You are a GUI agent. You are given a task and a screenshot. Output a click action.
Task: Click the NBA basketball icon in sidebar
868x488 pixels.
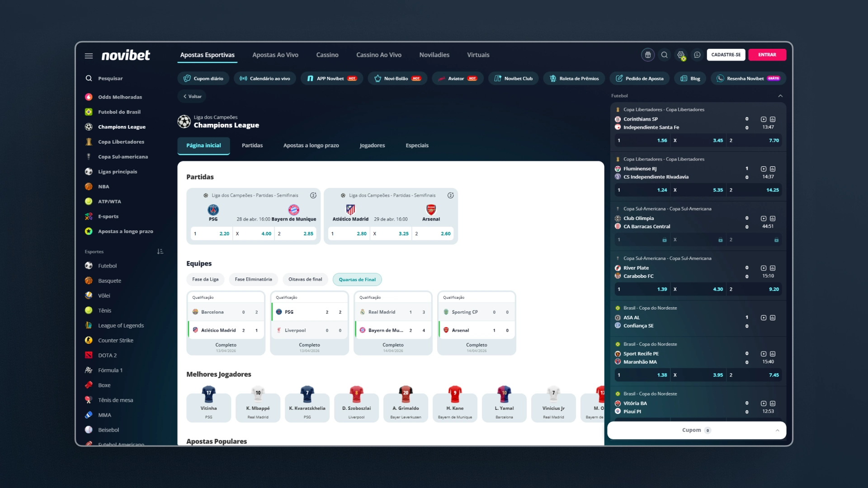pyautogui.click(x=89, y=187)
